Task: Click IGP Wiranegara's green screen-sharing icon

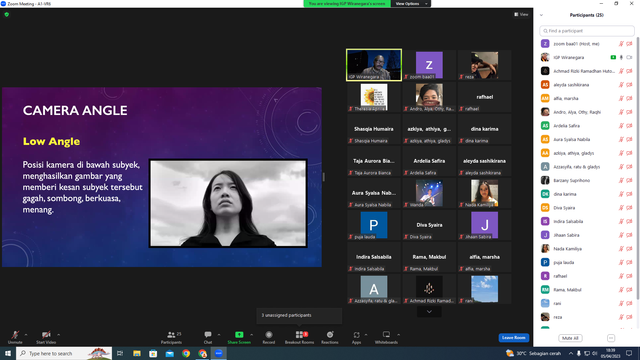Action: tap(613, 58)
